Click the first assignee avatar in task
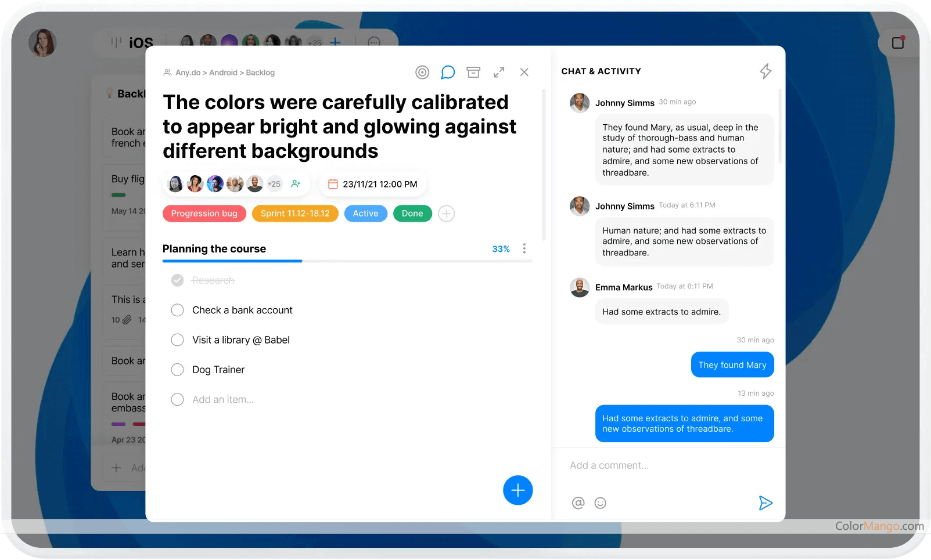This screenshot has height=560, width=931. coord(175,184)
